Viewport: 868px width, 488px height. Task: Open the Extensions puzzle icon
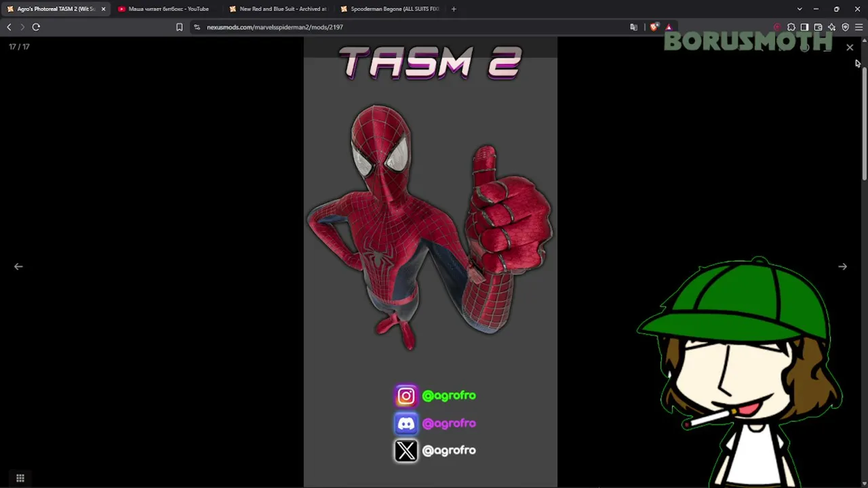pyautogui.click(x=791, y=27)
